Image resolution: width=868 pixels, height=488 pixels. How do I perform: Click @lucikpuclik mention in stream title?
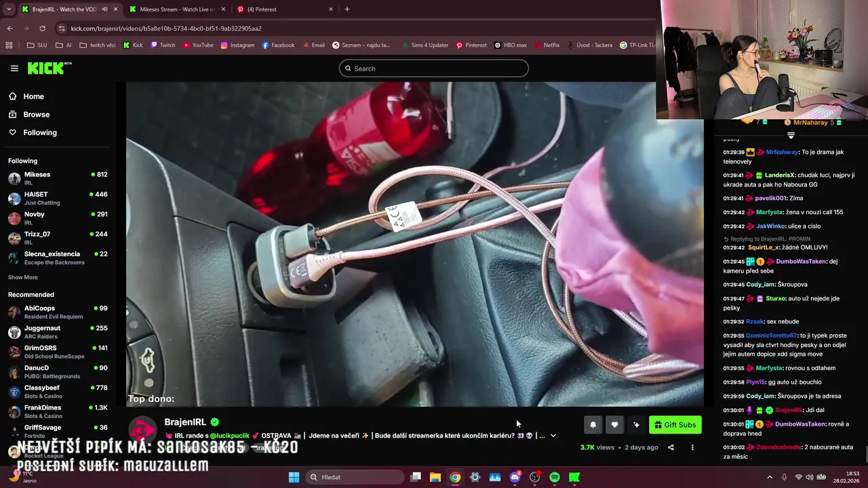click(230, 436)
